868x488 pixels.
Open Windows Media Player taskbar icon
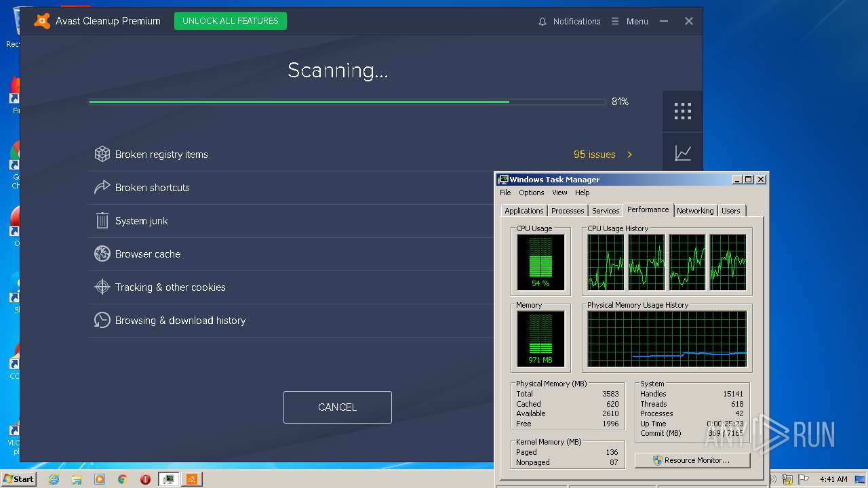100,479
